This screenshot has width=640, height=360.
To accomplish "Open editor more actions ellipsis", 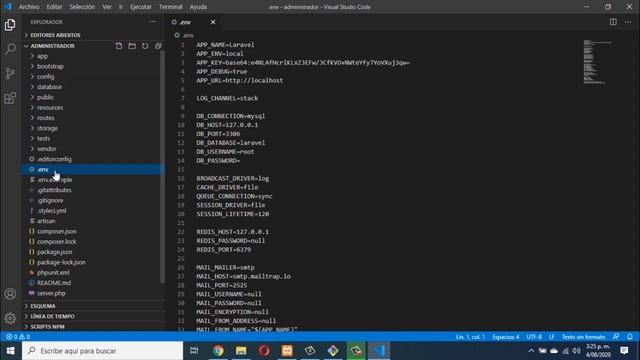I will (628, 22).
